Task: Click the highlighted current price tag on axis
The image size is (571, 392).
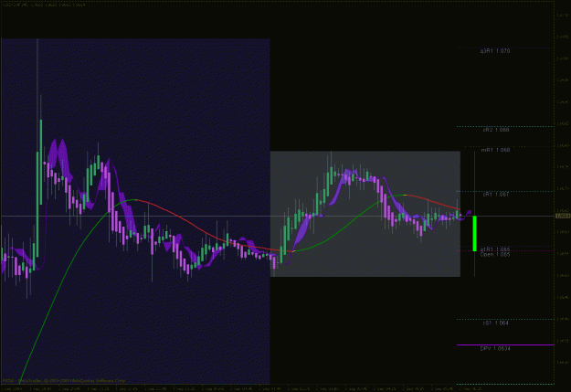Action: coord(563,216)
